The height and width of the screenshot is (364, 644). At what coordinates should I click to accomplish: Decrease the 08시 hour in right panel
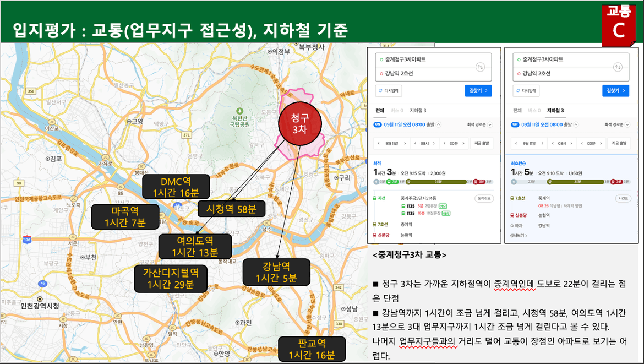point(553,143)
